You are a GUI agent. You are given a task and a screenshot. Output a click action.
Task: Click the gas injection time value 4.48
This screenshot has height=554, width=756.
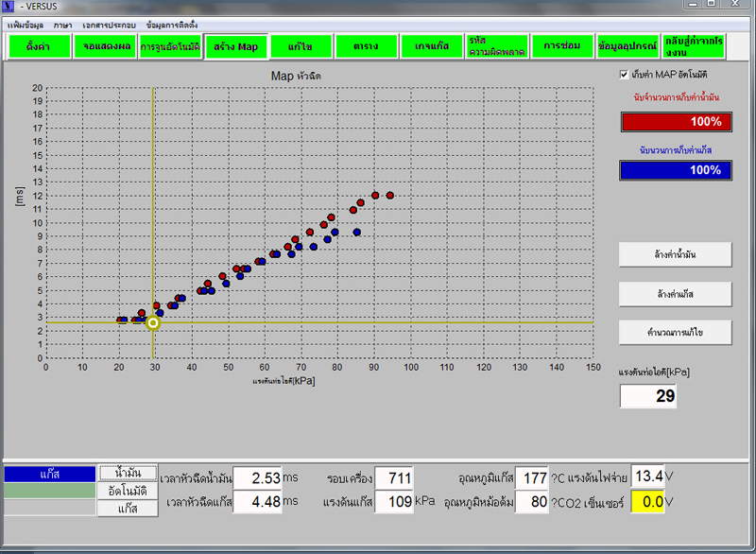(x=257, y=501)
